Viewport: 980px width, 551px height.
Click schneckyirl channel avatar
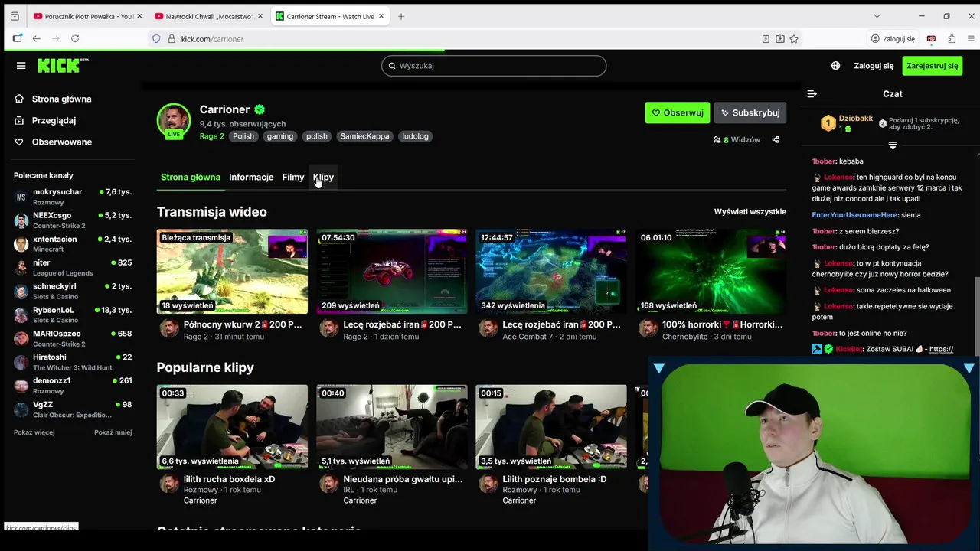[x=21, y=292]
